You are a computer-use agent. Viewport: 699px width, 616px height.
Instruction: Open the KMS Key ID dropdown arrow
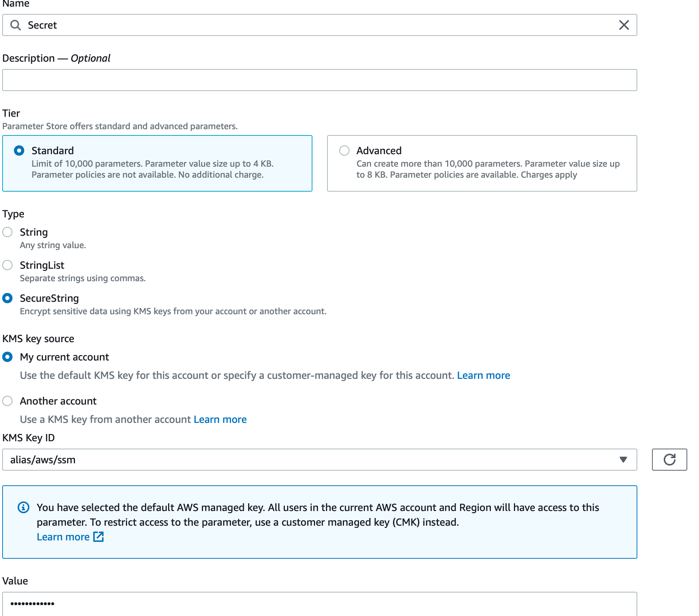623,460
